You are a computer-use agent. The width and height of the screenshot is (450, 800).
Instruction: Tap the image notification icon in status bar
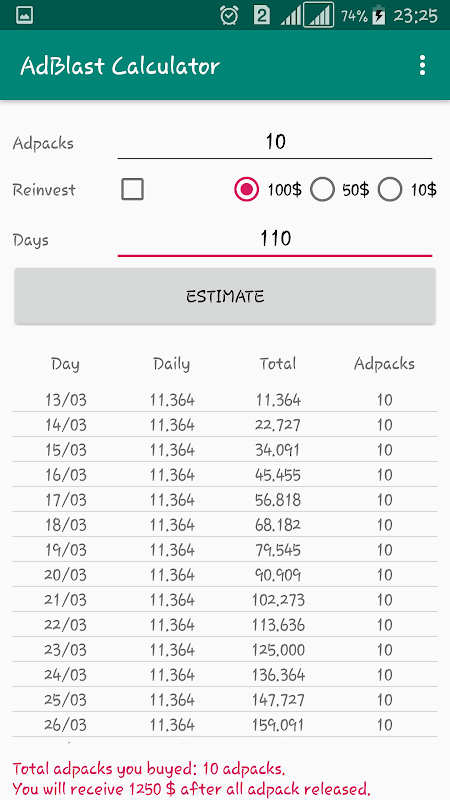coord(25,15)
